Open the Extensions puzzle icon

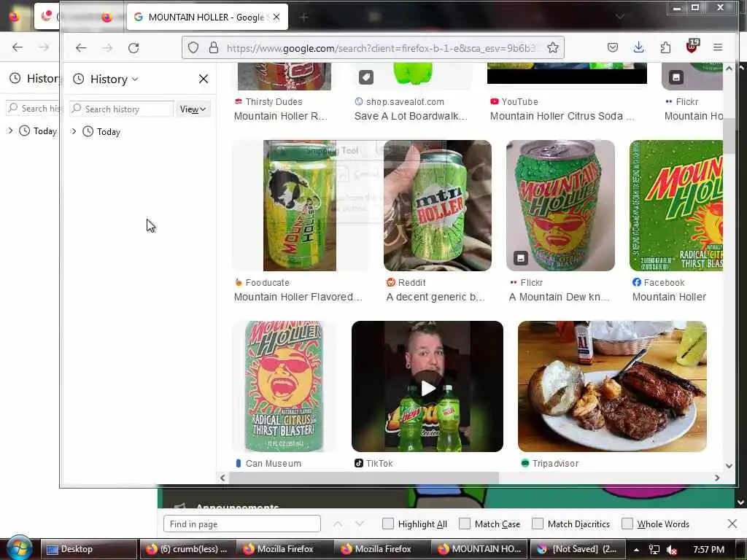pos(665,47)
